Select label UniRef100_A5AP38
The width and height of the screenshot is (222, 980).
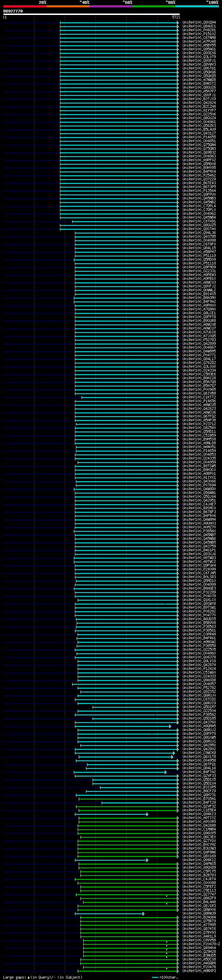coord(199,420)
